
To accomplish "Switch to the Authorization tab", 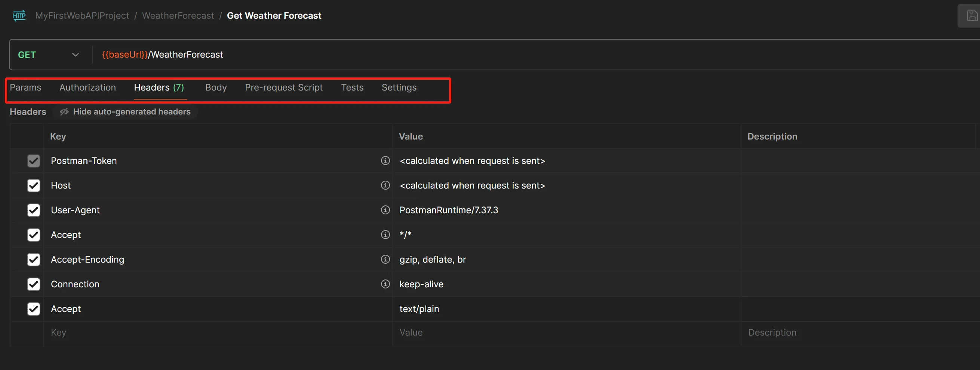I will tap(87, 88).
